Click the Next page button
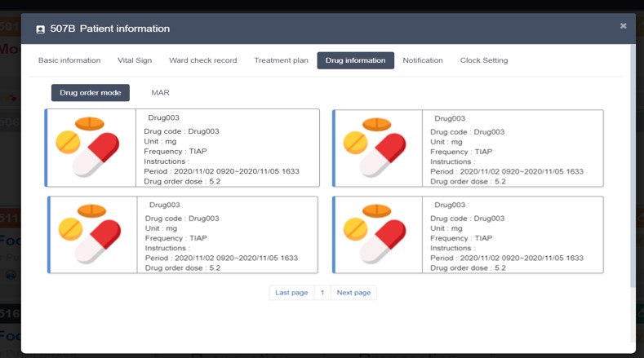The width and height of the screenshot is (644, 358). click(353, 293)
